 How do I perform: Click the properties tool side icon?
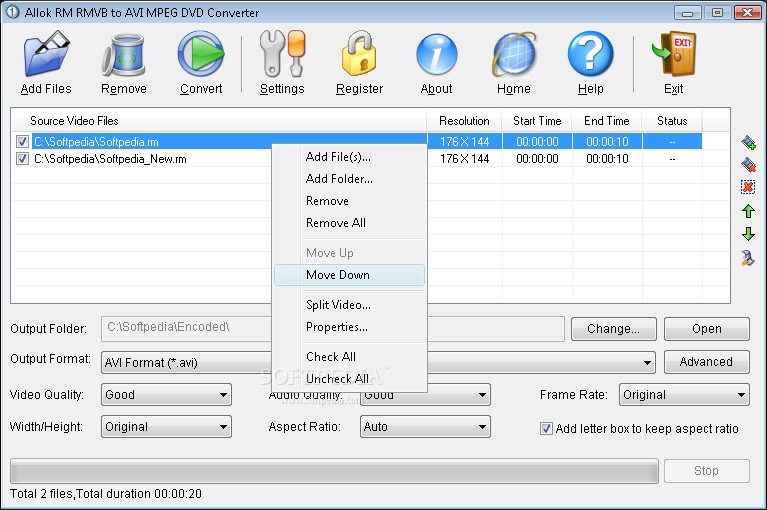[x=747, y=258]
